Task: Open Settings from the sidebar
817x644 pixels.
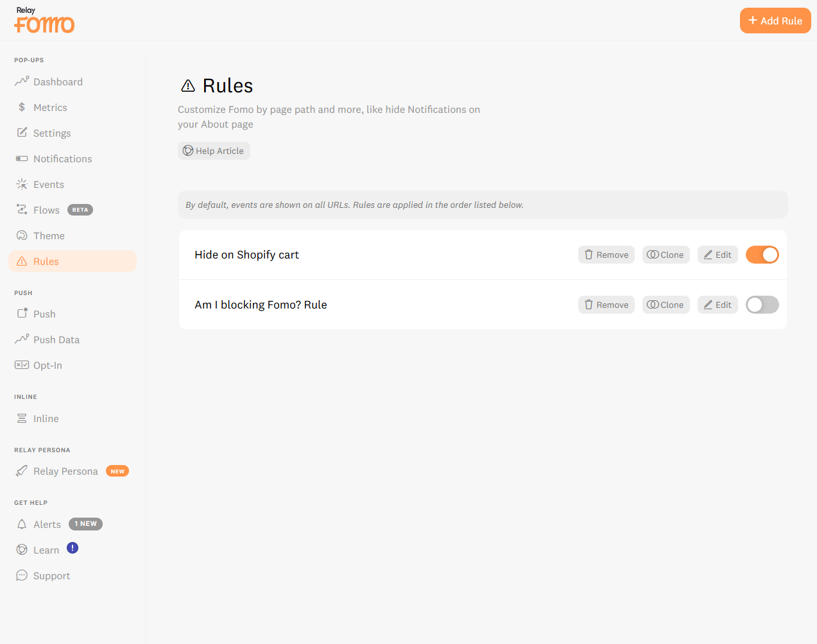Action: 73,133
